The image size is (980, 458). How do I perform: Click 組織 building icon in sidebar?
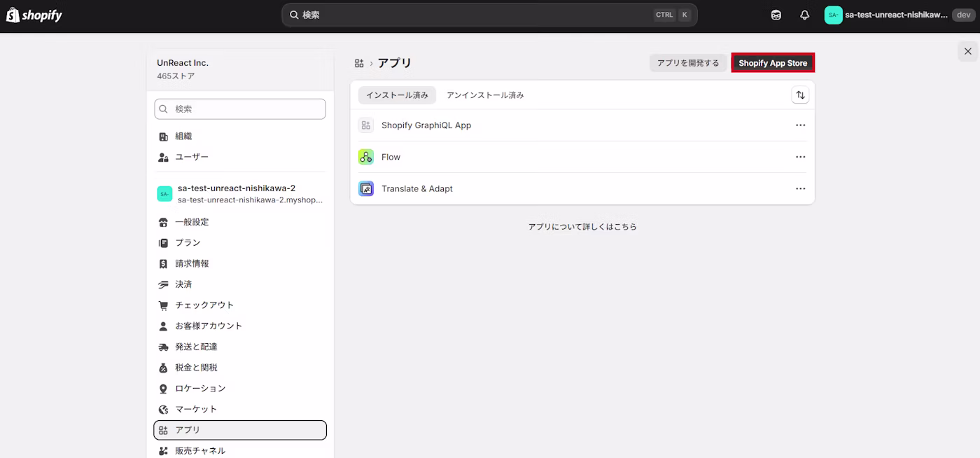[x=163, y=137]
